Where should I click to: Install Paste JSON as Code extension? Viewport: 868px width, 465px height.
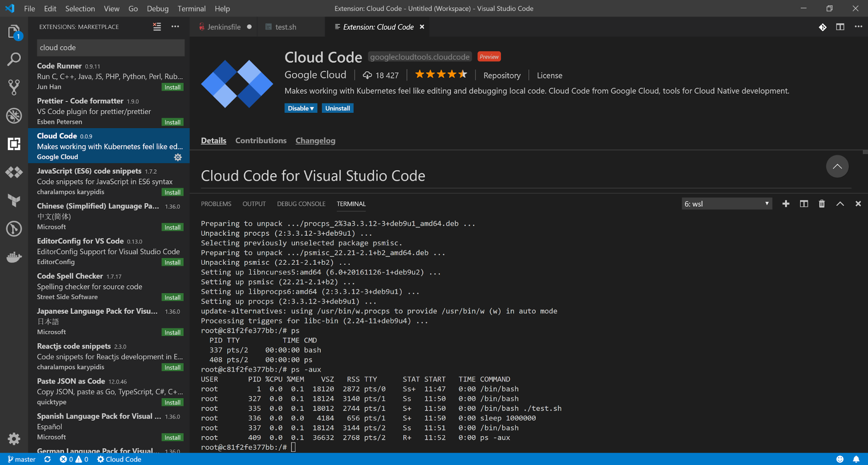[172, 402]
